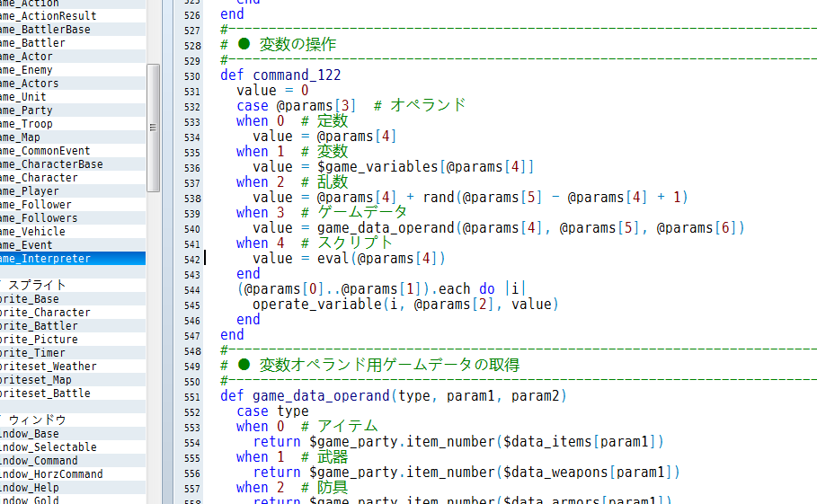817x504 pixels.
Task: Select the Game_Player script entry
Action: tap(73, 191)
